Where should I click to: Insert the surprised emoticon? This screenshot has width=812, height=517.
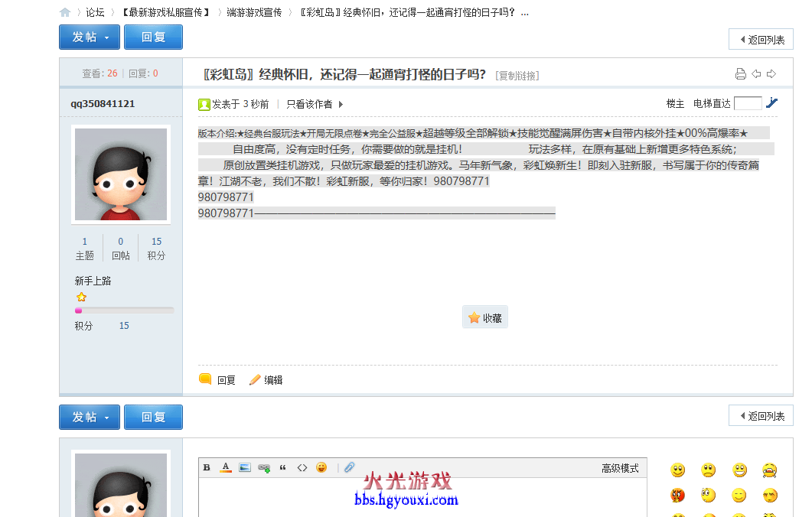click(709, 496)
